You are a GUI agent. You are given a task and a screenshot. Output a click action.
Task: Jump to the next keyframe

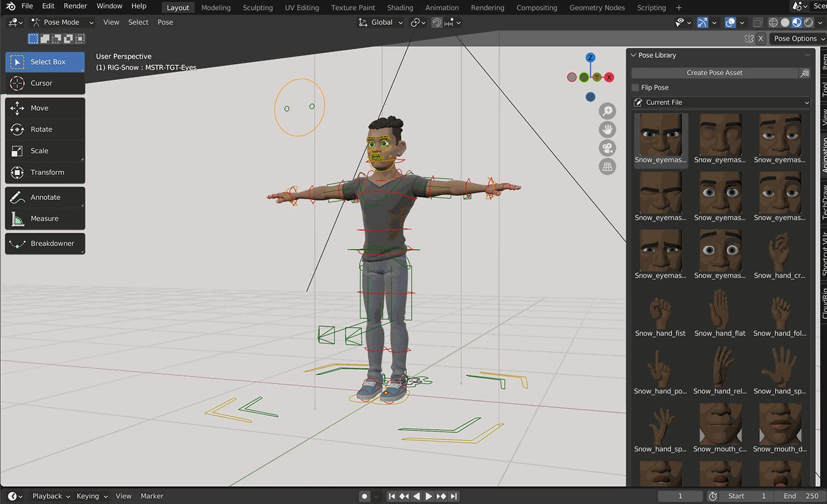[x=441, y=496]
